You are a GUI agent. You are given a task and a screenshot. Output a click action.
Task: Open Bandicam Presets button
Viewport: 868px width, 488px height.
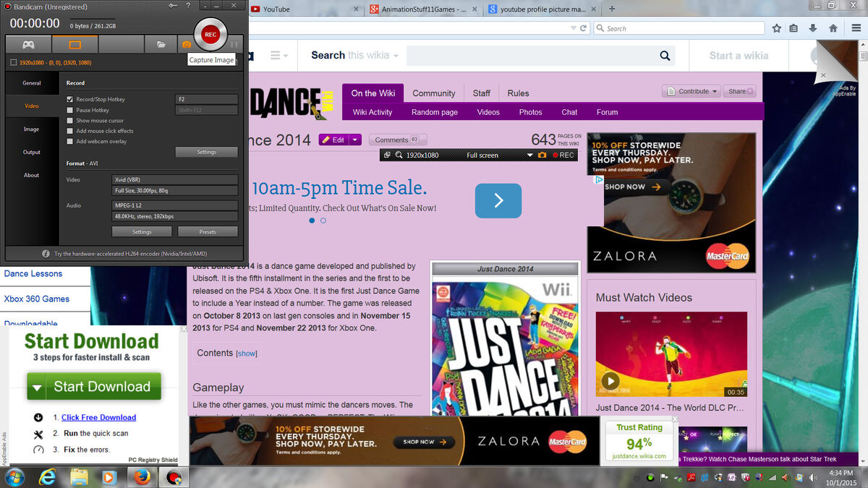208,232
